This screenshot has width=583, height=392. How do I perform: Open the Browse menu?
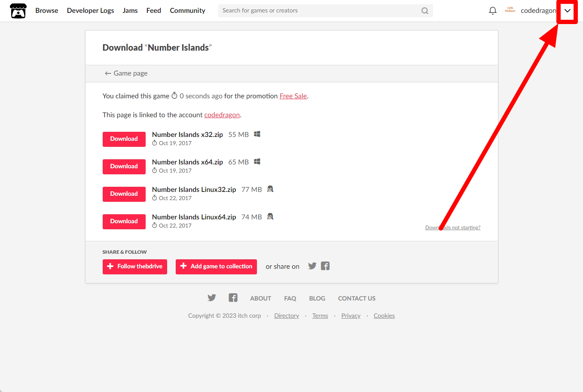47,11
